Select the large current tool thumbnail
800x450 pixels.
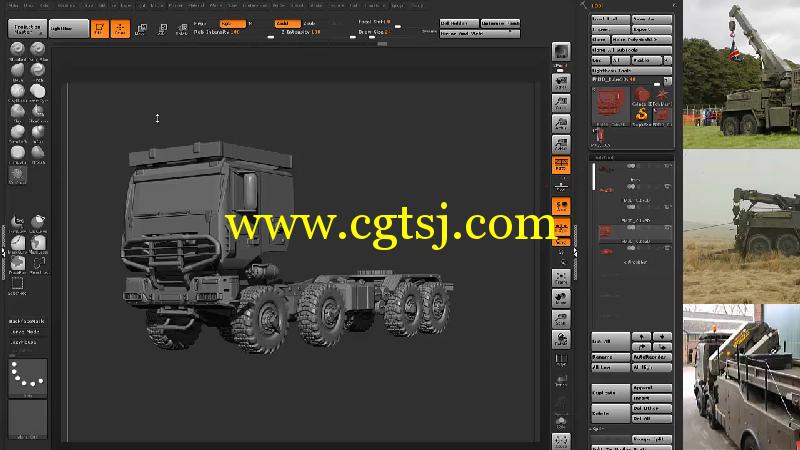point(611,106)
